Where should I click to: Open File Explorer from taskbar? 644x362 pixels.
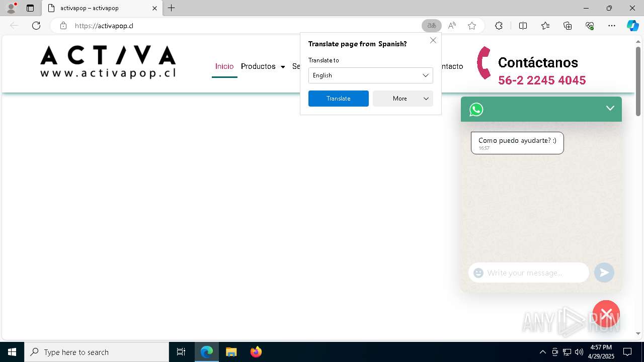coord(231,352)
